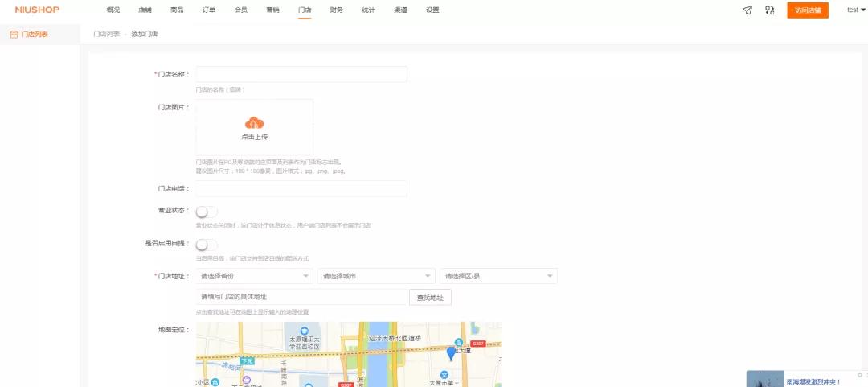Click the 访问店铺 orange button
The width and height of the screenshot is (868, 387).
click(808, 10)
